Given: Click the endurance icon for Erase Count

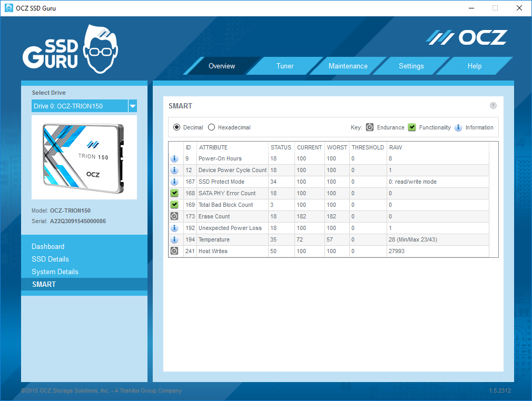Looking at the screenshot, I should (174, 216).
